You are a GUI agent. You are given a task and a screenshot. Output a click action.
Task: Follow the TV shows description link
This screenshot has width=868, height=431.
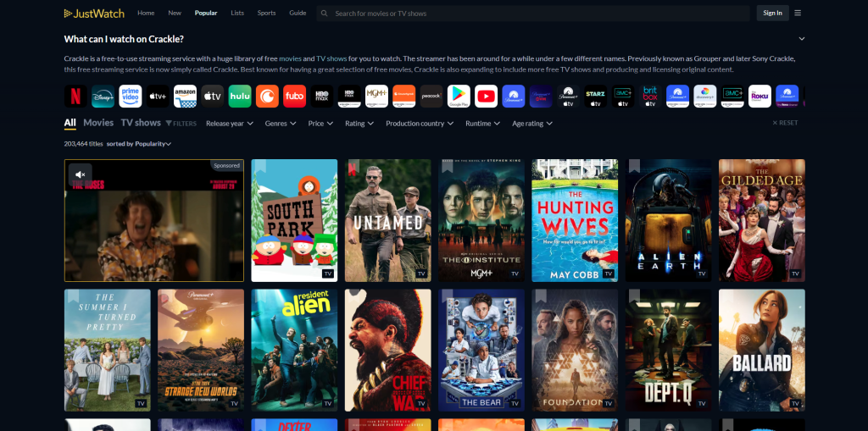[x=331, y=58]
